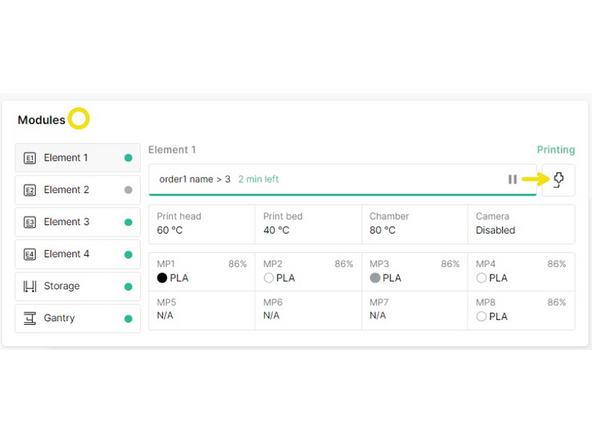This screenshot has width=592, height=444.
Task: Click the print head button next to pause
Action: (558, 180)
